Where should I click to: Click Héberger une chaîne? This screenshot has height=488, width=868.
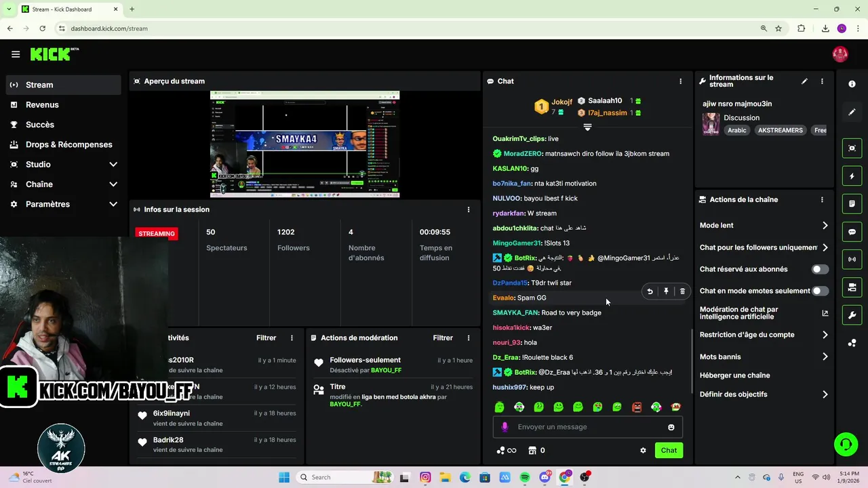(734, 375)
